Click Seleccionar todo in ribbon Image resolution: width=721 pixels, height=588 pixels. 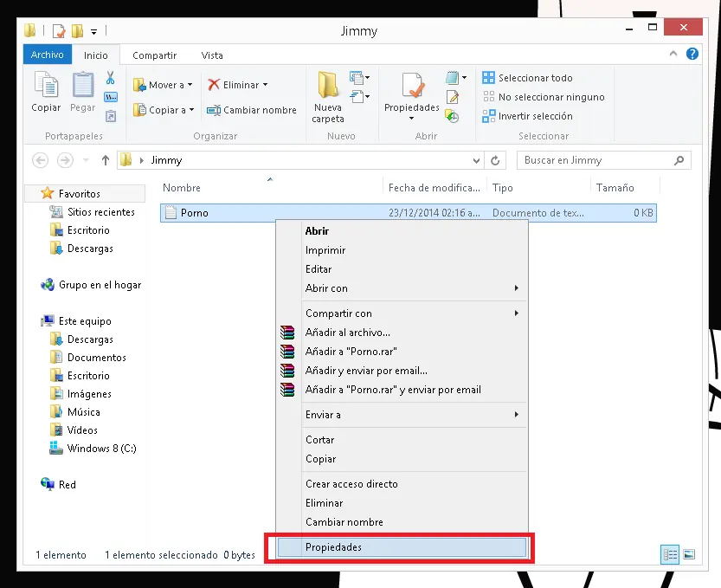pos(527,78)
